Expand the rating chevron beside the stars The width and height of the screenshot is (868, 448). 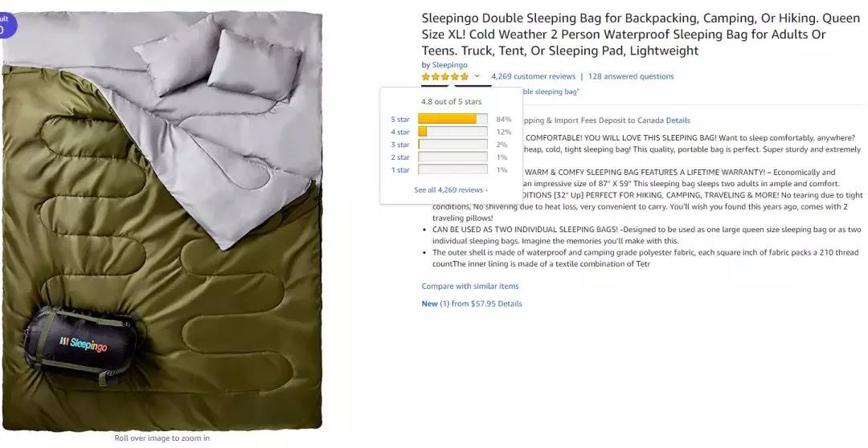pyautogui.click(x=477, y=76)
